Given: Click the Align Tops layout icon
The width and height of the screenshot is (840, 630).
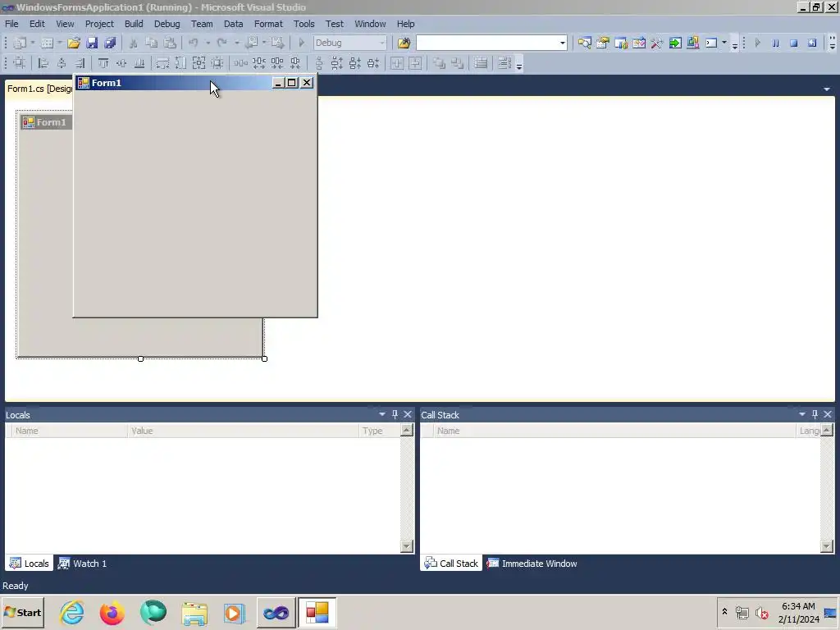Looking at the screenshot, I should point(103,63).
